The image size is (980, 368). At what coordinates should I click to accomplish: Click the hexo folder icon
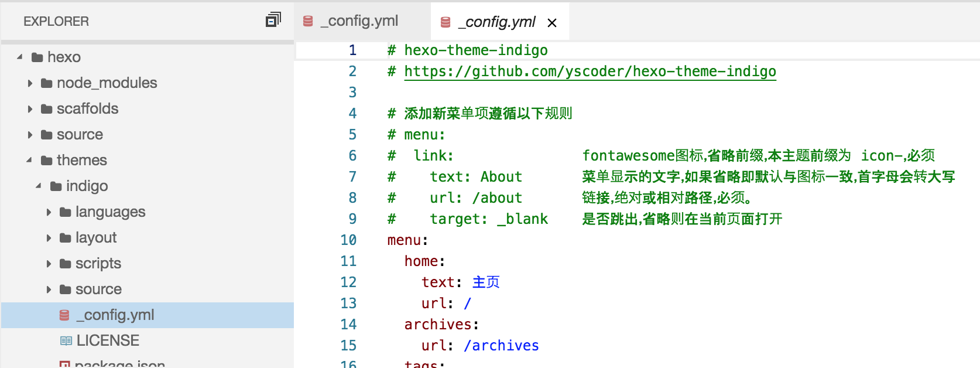(37, 57)
